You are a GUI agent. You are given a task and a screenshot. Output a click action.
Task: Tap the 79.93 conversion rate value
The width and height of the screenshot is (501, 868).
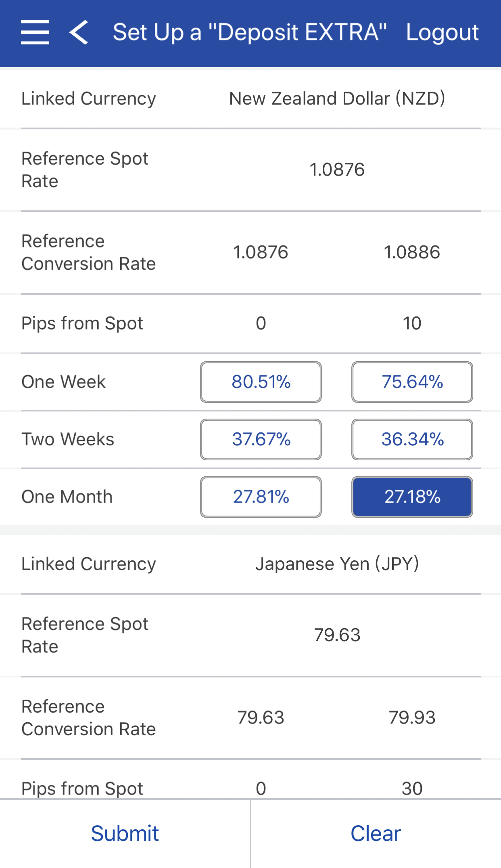[412, 717]
